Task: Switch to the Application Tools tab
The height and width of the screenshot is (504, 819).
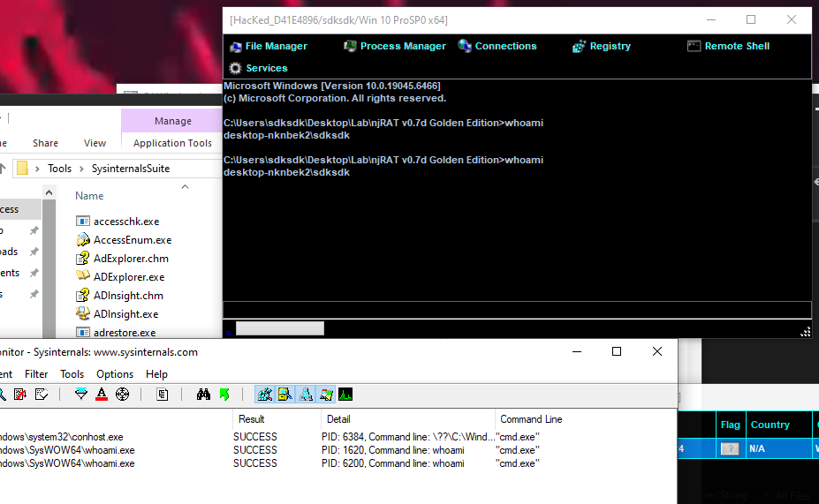Action: click(x=172, y=143)
